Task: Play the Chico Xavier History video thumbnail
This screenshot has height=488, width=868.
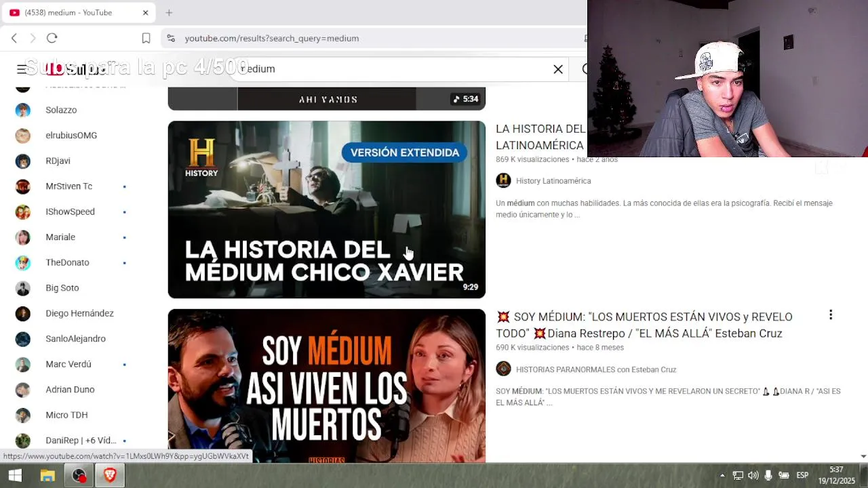Action: (327, 209)
